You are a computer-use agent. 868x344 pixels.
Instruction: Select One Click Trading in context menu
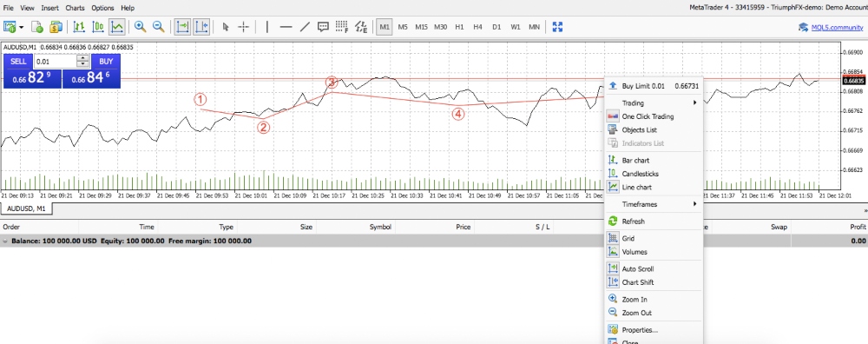pyautogui.click(x=654, y=116)
